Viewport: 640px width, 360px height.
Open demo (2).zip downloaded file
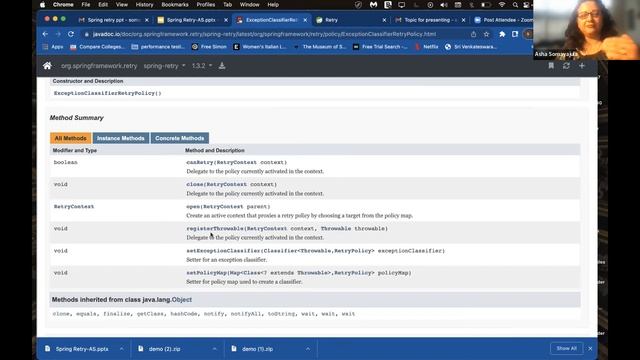pyautogui.click(x=164, y=349)
